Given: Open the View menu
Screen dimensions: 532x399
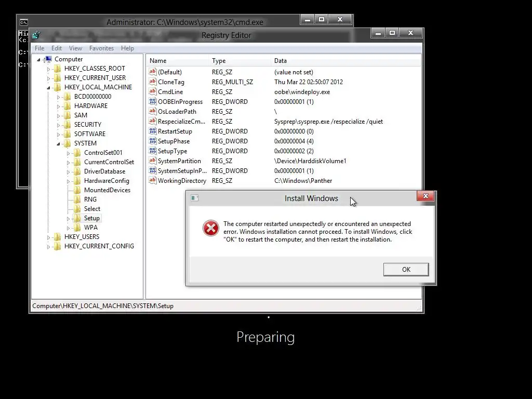Looking at the screenshot, I should (75, 48).
